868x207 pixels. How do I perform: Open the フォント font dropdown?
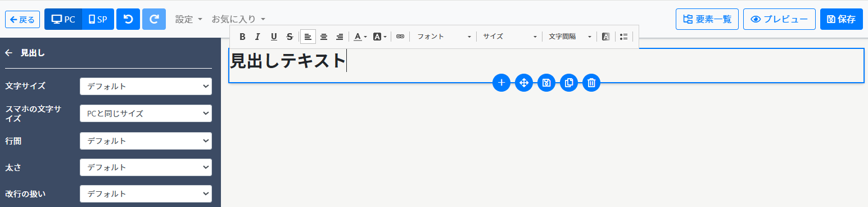tap(444, 37)
